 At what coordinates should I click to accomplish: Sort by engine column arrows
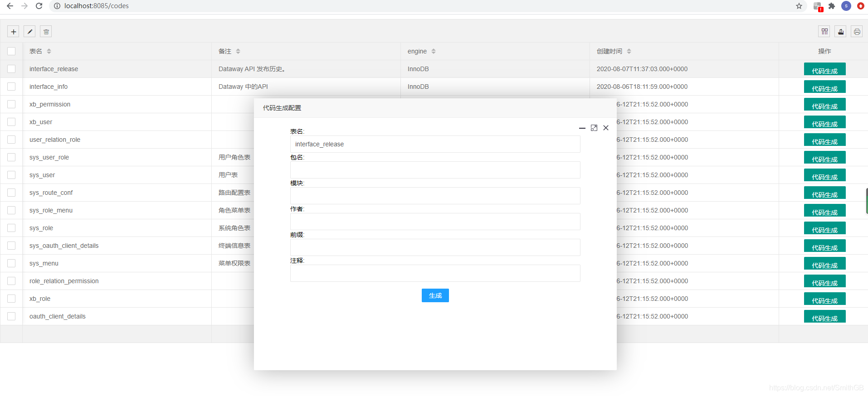click(434, 51)
